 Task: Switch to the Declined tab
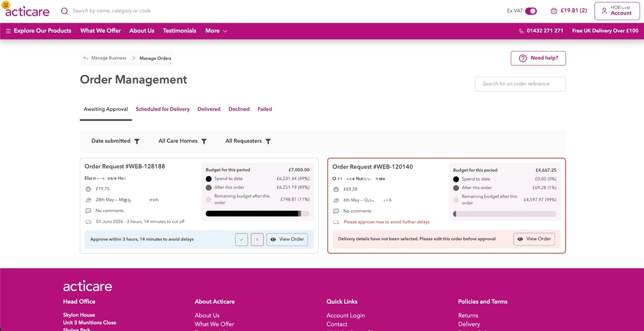[239, 109]
